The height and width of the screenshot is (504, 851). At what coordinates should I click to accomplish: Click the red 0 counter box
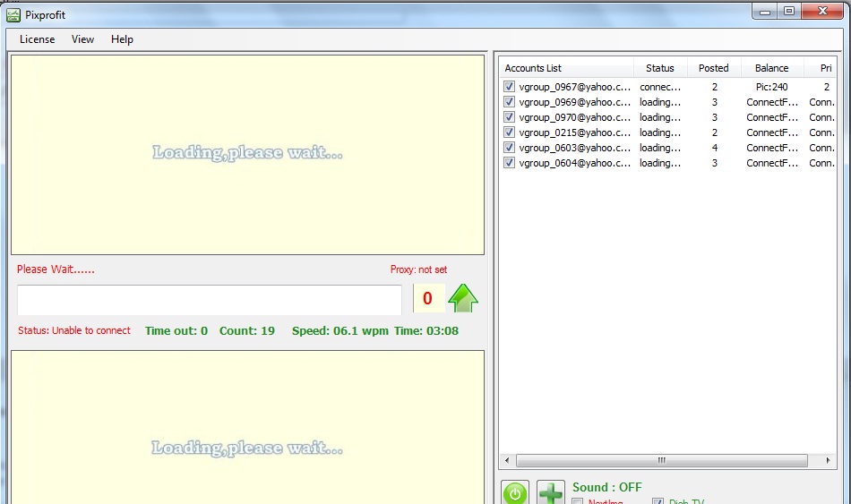point(428,298)
